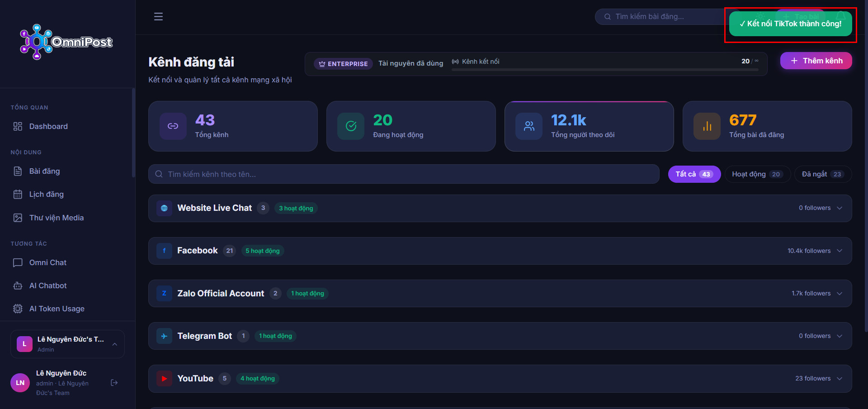Open Dashboard from the sidebar
The height and width of the screenshot is (409, 868).
(67, 126)
